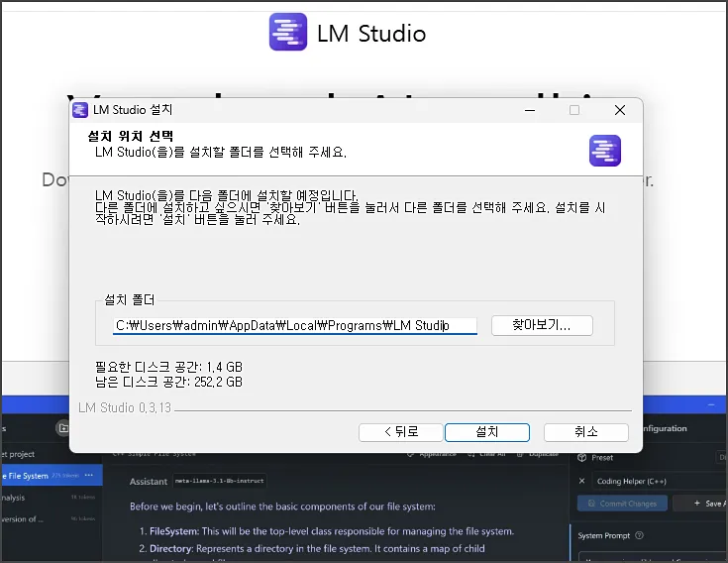728x563 pixels.
Task: Go back with the 뒤로 button
Action: pyautogui.click(x=401, y=432)
